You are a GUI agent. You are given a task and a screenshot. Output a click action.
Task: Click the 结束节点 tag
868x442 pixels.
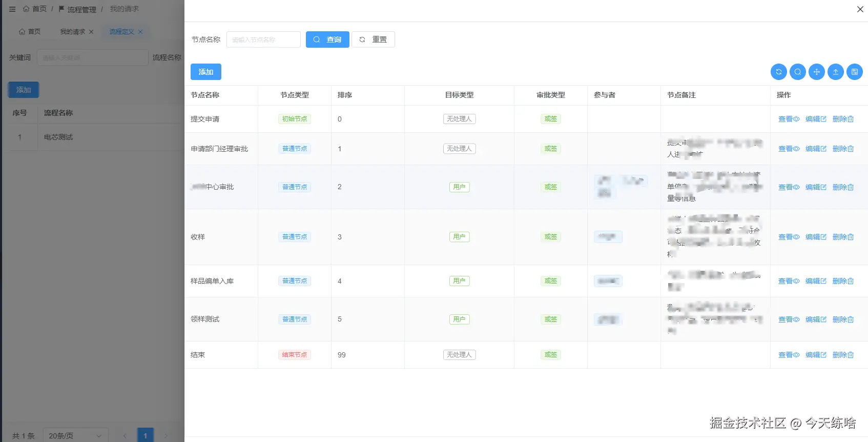295,355
